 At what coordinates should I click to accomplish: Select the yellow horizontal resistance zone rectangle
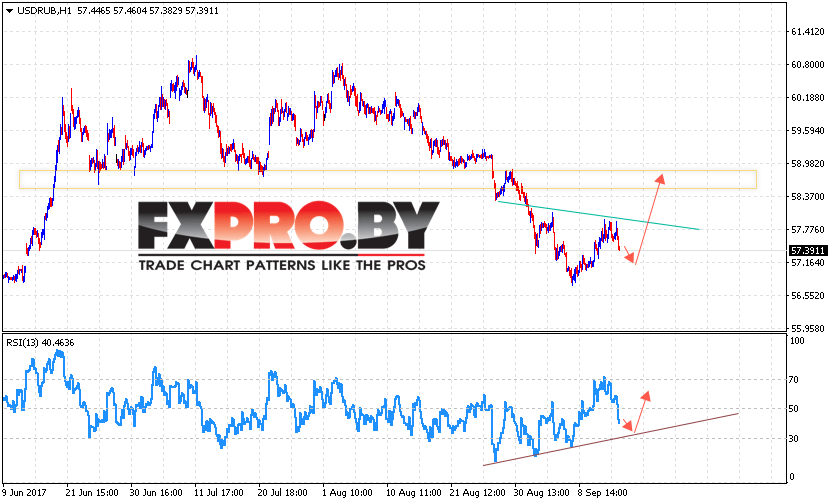click(388, 179)
